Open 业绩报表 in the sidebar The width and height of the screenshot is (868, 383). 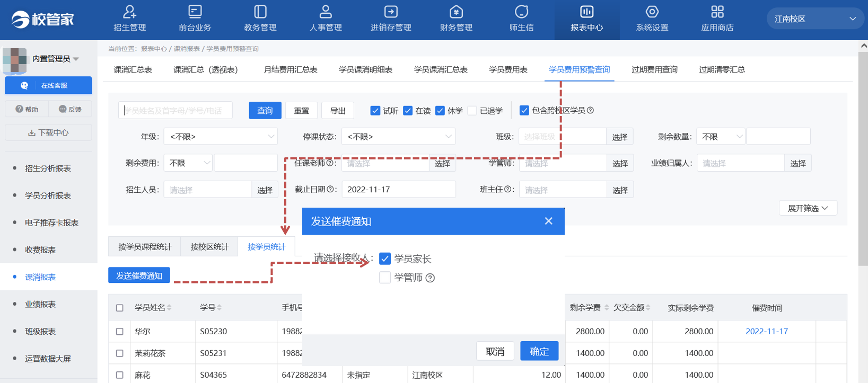(40, 305)
